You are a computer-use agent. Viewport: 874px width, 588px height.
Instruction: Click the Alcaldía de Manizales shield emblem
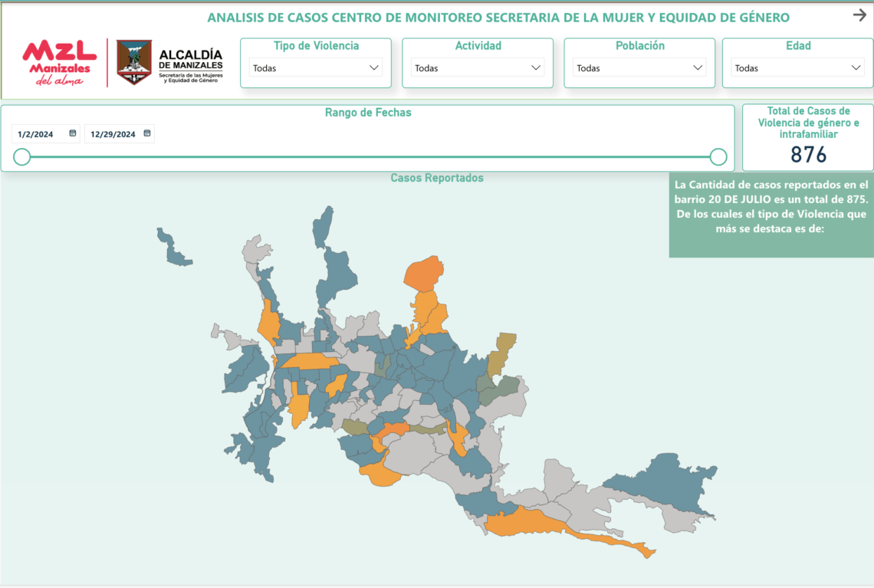pyautogui.click(x=133, y=62)
